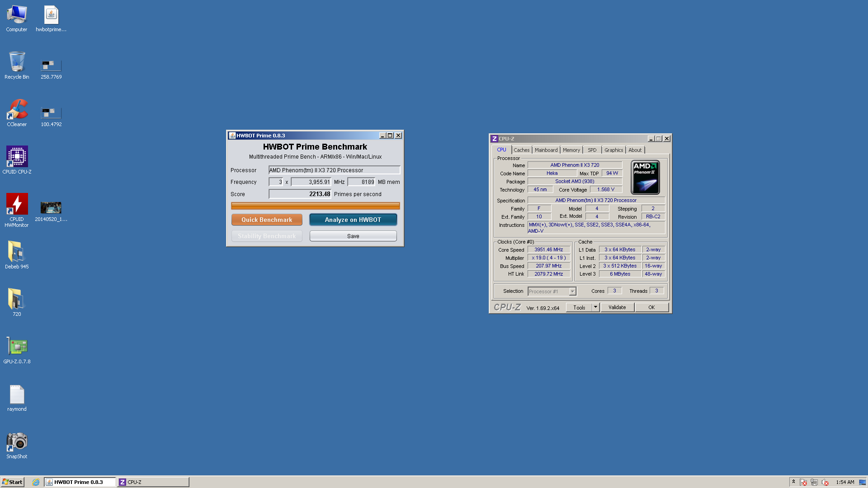Click OK in CPU-Z
868x488 pixels.
pyautogui.click(x=651, y=307)
